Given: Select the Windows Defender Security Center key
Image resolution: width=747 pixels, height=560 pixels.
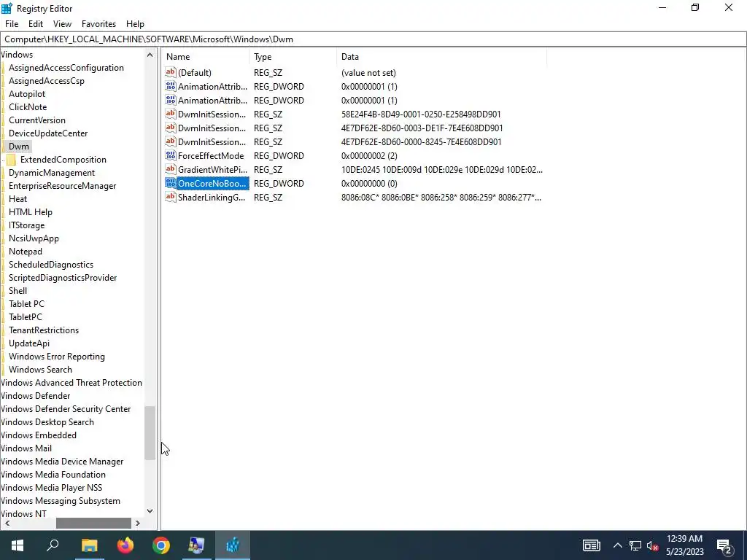Looking at the screenshot, I should pos(66,408).
